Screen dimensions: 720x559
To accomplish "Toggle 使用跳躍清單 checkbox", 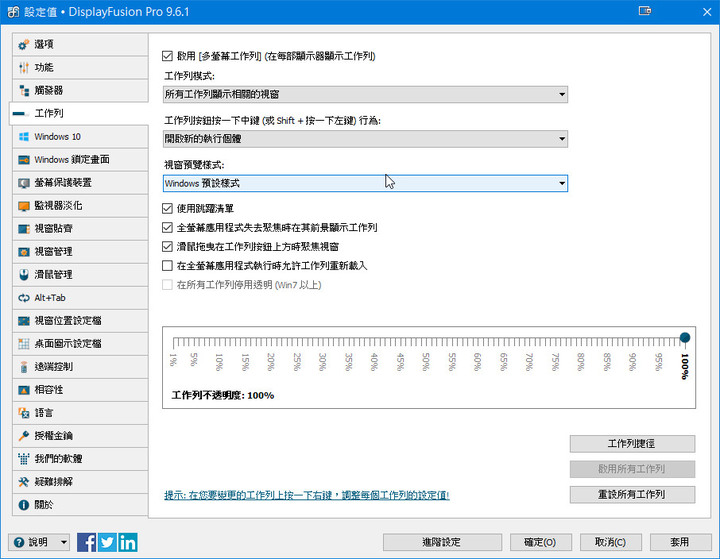I will (x=167, y=209).
